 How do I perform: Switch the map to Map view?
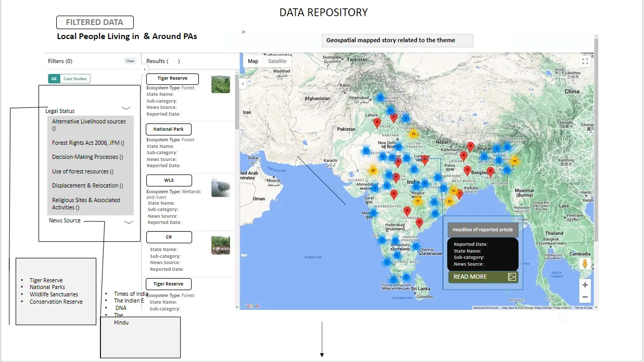coord(253,61)
